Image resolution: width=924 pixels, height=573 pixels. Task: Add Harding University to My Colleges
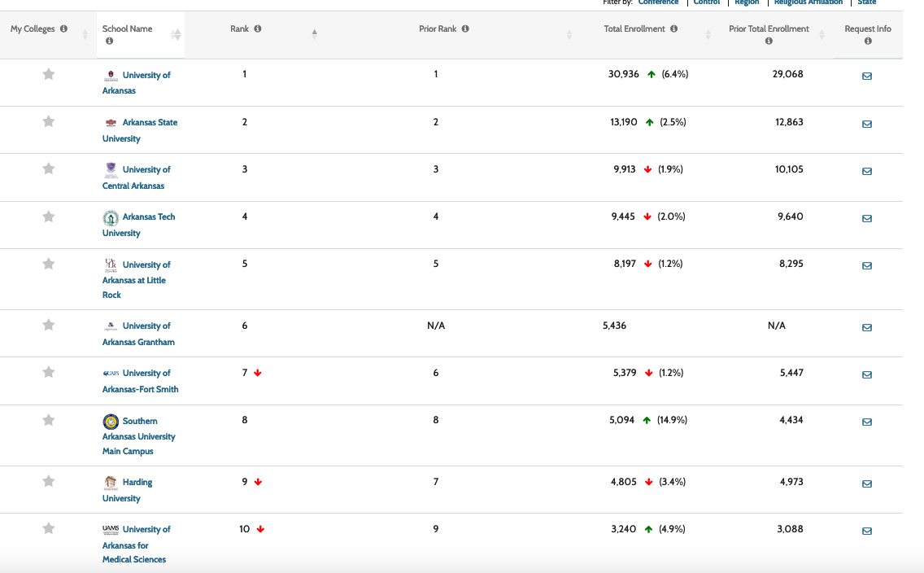point(49,482)
